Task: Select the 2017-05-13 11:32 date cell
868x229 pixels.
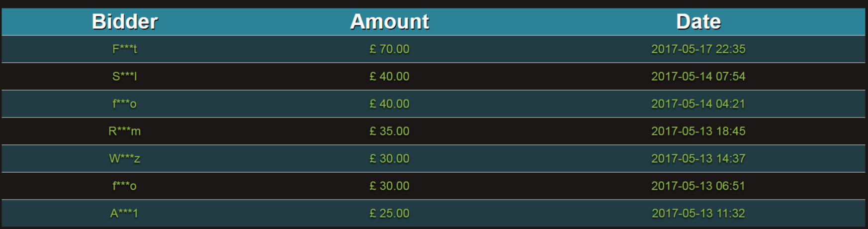Action: pyautogui.click(x=698, y=214)
